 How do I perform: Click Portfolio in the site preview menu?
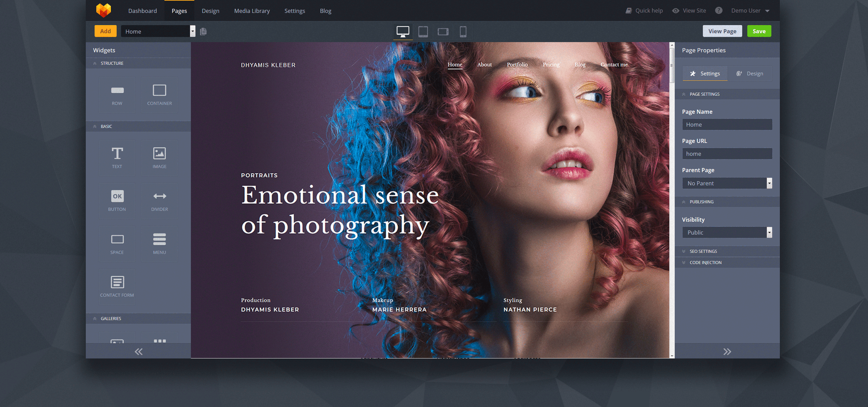517,64
